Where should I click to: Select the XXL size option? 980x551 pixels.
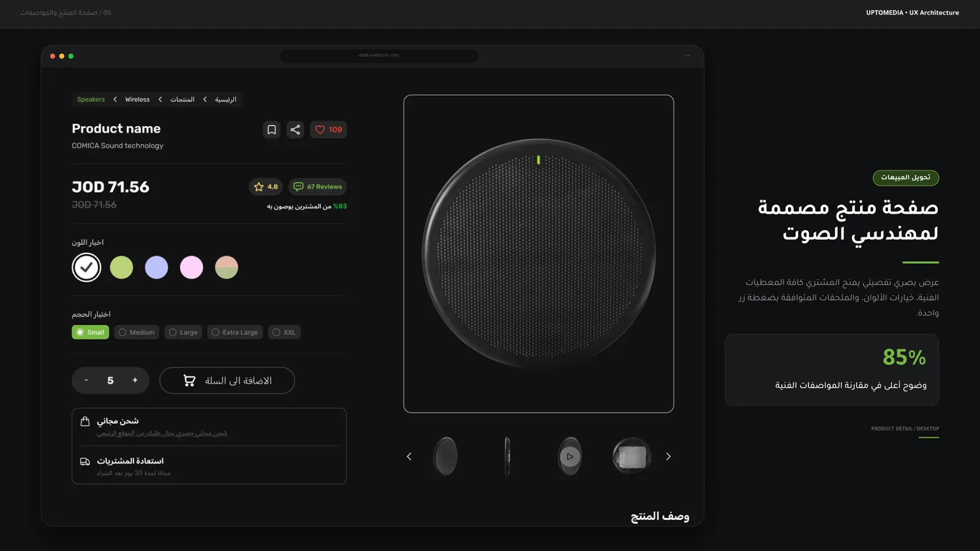(x=284, y=332)
